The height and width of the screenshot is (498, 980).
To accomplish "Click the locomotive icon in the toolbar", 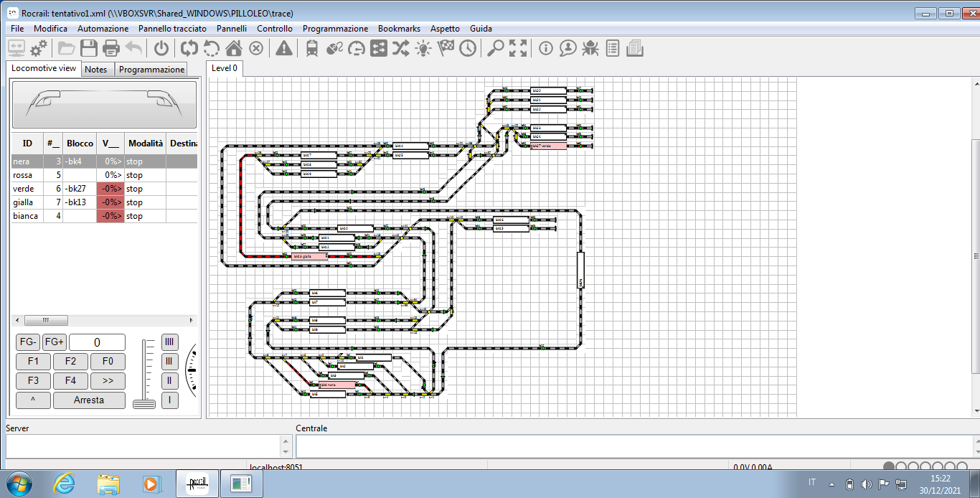I will click(312, 48).
